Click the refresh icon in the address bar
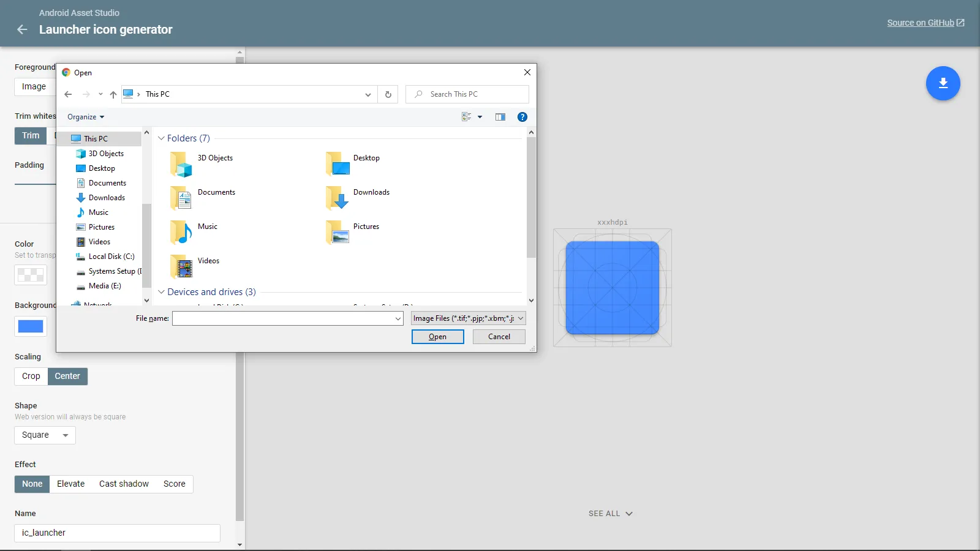980x551 pixels. [x=388, y=94]
